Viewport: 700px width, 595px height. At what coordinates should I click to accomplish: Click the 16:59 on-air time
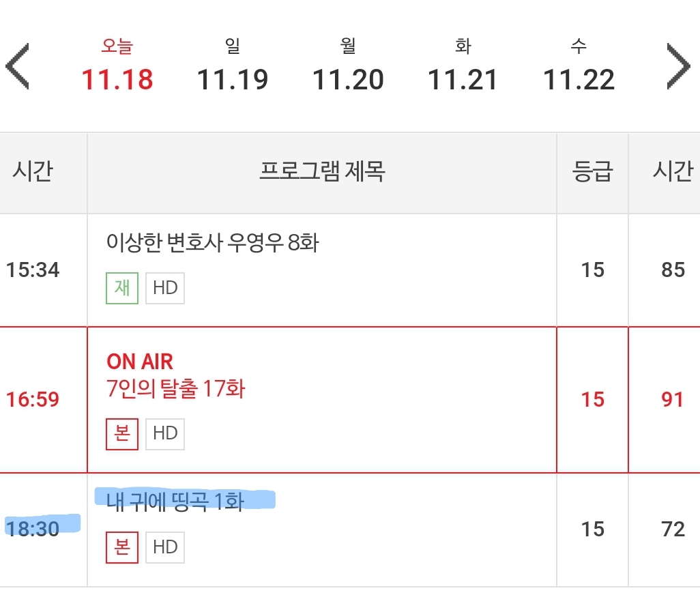pyautogui.click(x=33, y=399)
